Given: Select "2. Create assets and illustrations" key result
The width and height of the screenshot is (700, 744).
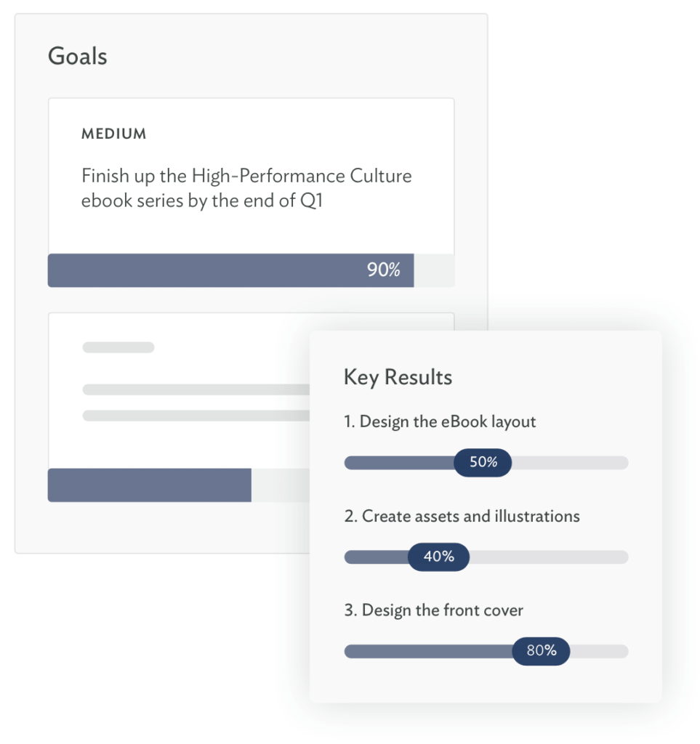Looking at the screenshot, I should [x=462, y=516].
